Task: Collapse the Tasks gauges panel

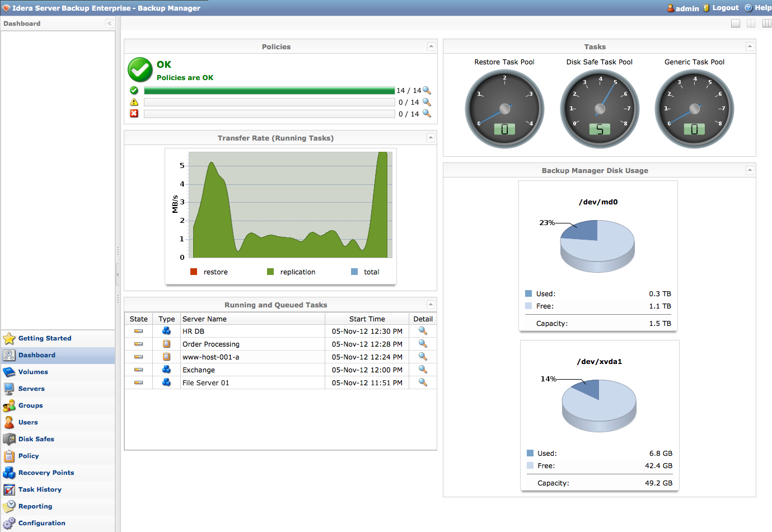Action: [x=750, y=46]
